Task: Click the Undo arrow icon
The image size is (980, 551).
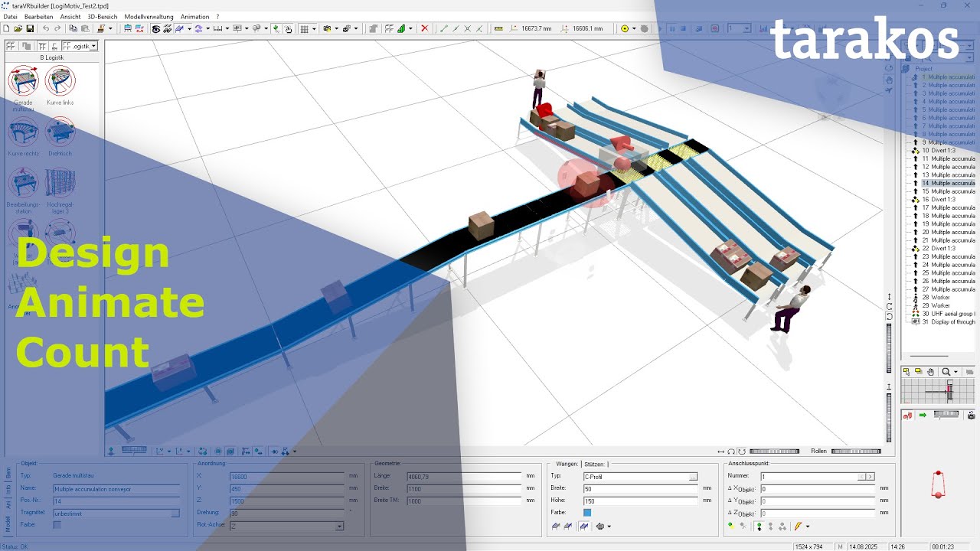Action: [46, 28]
